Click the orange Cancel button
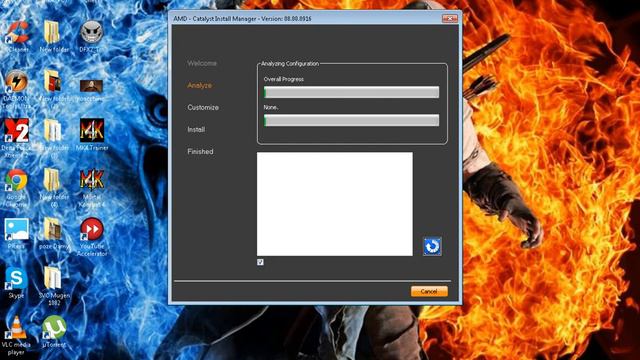The image size is (640, 360). point(429,291)
